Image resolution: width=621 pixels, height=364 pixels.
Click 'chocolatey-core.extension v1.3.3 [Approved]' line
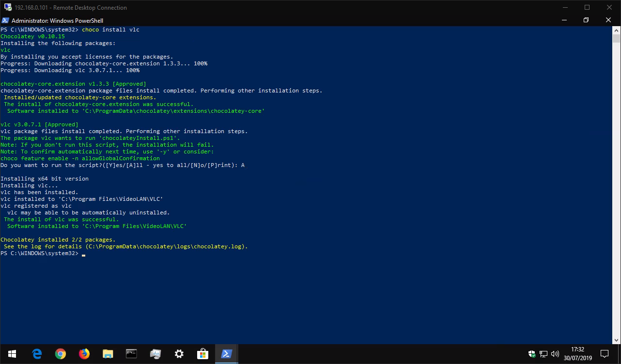pyautogui.click(x=73, y=84)
